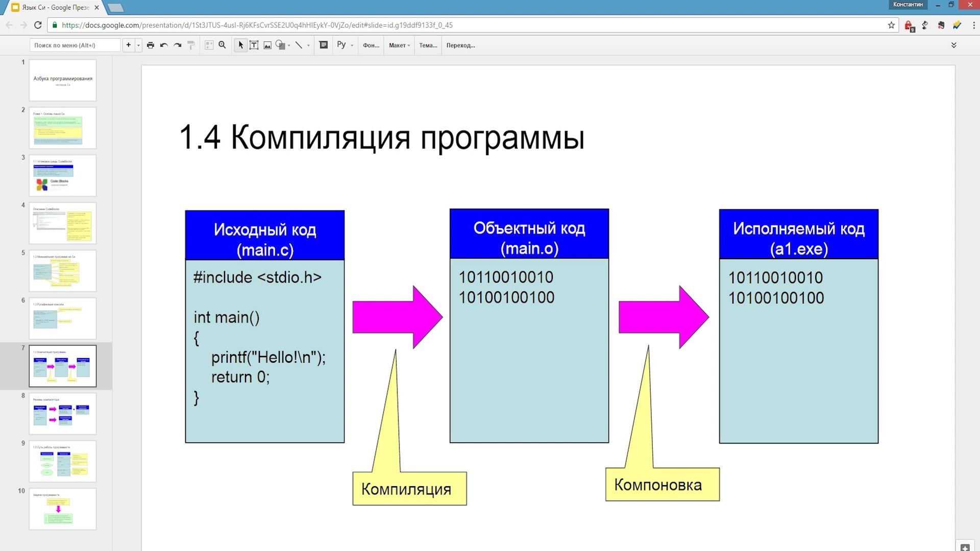This screenshot has height=551, width=980.
Task: Click the yellow-blue checkmark extension icon
Action: click(957, 25)
